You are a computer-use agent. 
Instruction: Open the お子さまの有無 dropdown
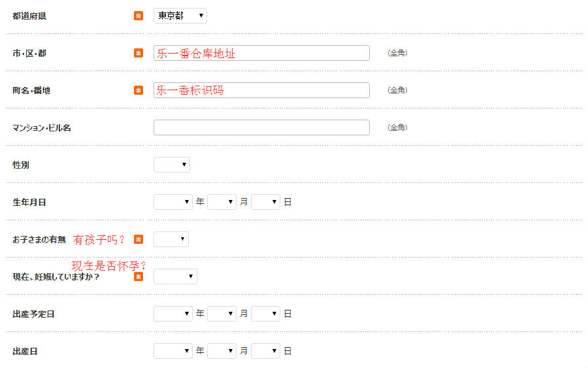point(171,239)
